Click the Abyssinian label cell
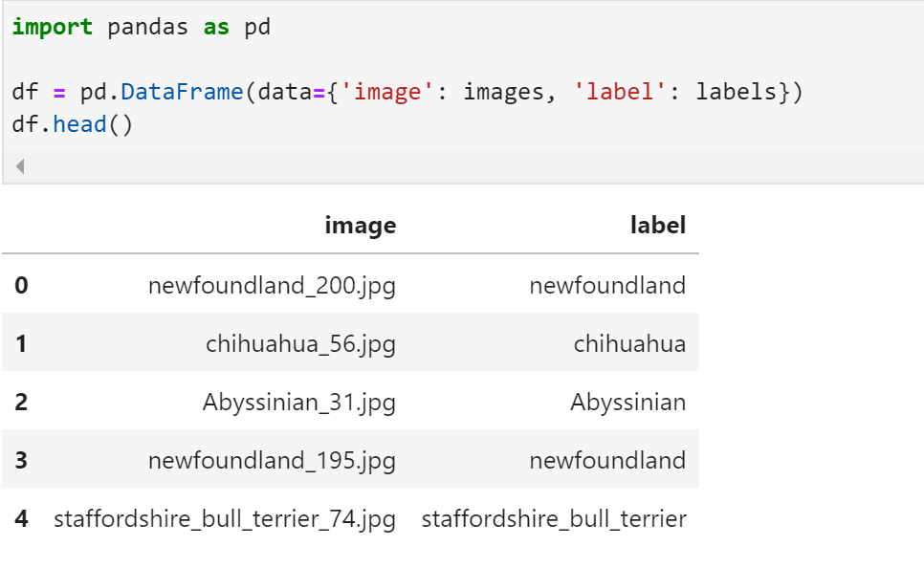Screen dimensions: 924x568 (x=627, y=402)
